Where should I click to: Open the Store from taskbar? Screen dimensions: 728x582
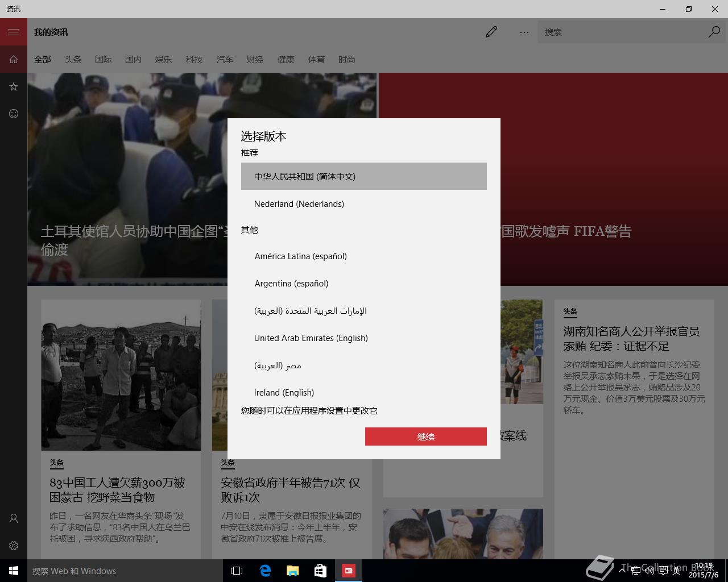321,571
